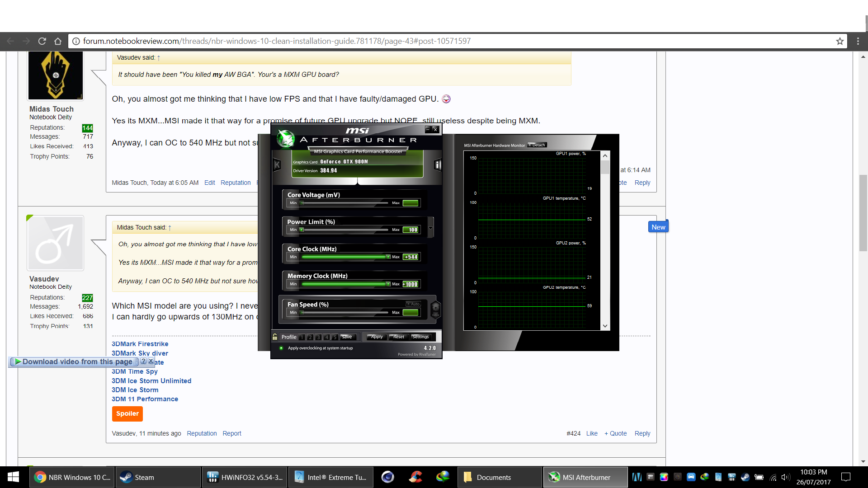Click the Memory Clock slider

[345, 284]
